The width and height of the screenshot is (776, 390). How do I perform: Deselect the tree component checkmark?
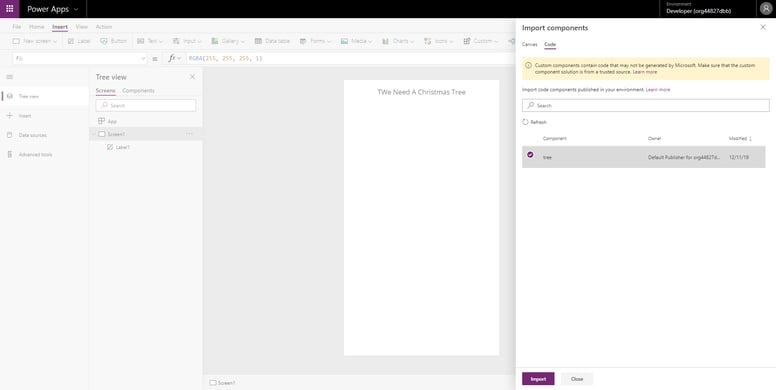[x=531, y=155]
